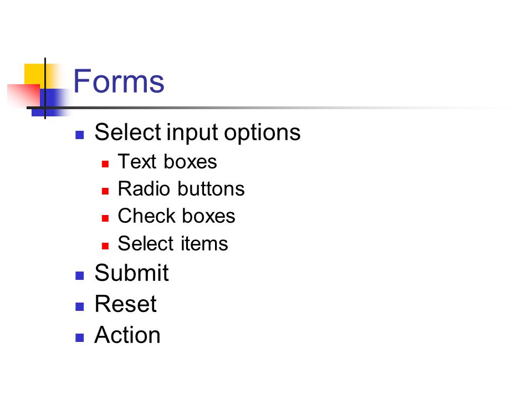Click the yellow square in title decoration
The width and height of the screenshot is (532, 399).
(34, 74)
